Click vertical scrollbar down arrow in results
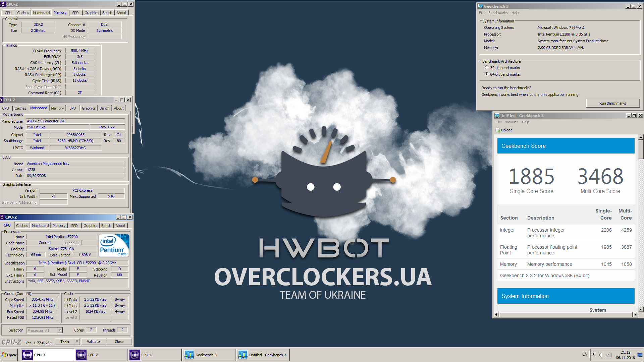Viewport: 644px width, 362px height. [641, 309]
